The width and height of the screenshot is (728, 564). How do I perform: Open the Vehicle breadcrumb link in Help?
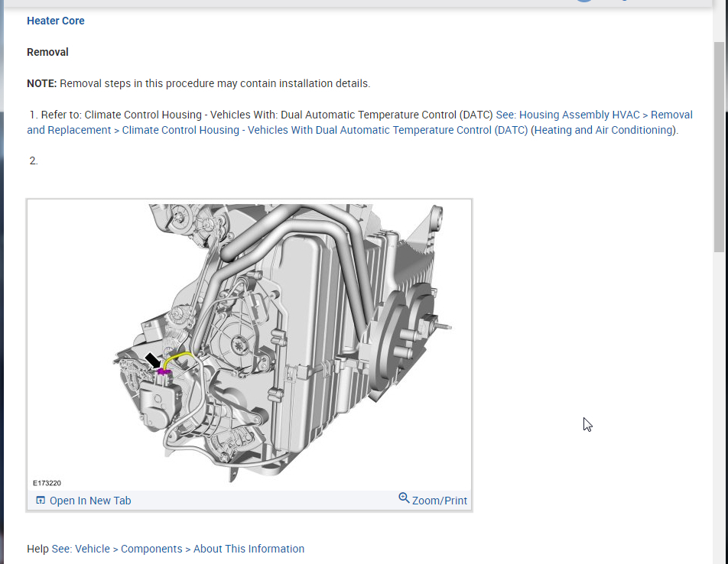(93, 549)
